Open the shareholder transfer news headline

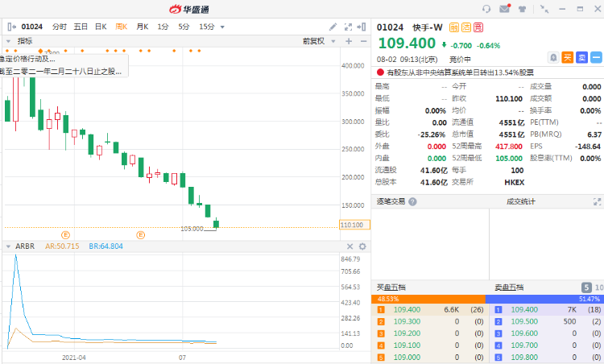point(460,72)
